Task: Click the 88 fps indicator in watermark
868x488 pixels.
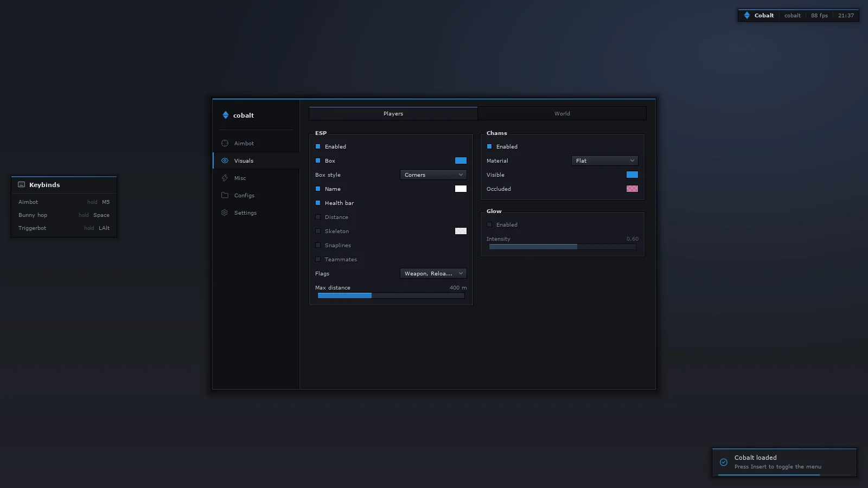Action: point(819,15)
